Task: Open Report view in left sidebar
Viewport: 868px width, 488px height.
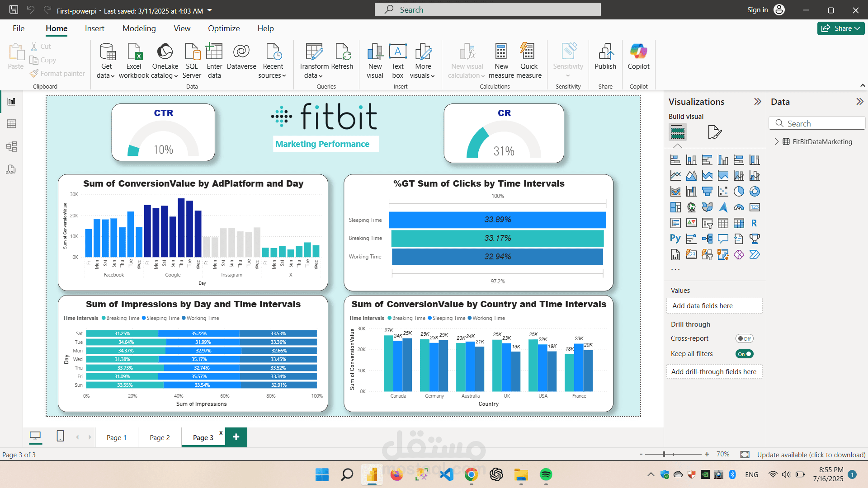Action: 11,102
